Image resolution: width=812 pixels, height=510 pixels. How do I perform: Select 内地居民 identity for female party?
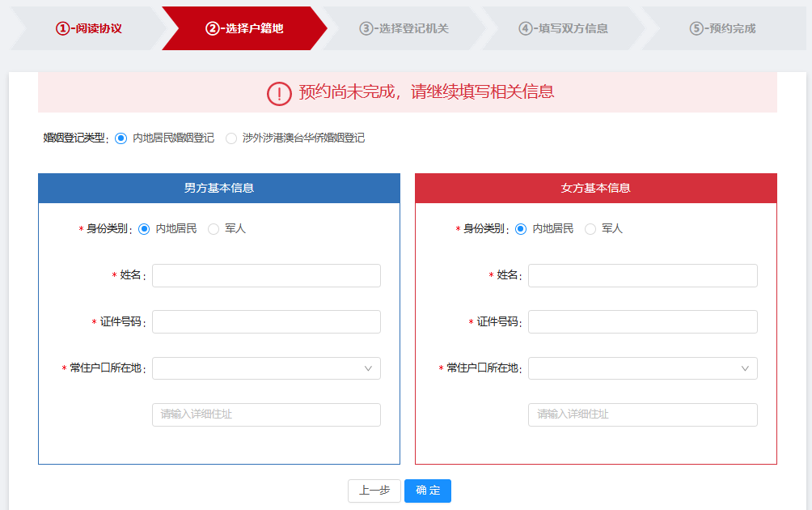click(521, 229)
